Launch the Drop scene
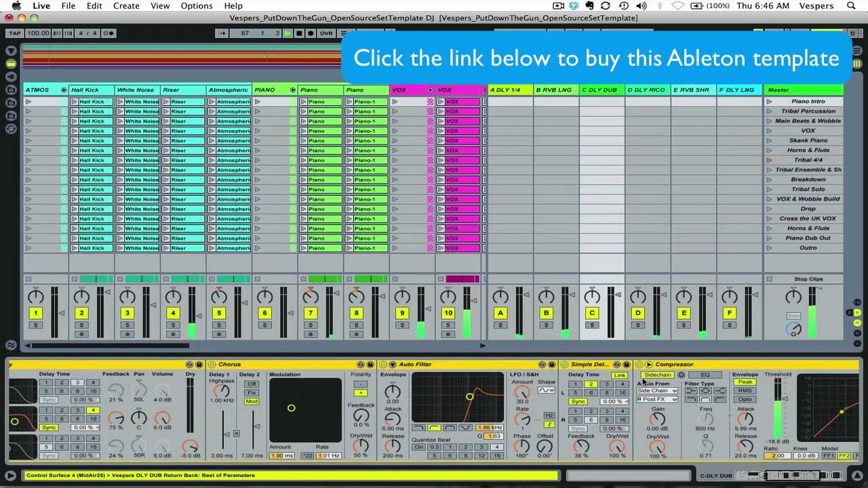 tap(770, 209)
